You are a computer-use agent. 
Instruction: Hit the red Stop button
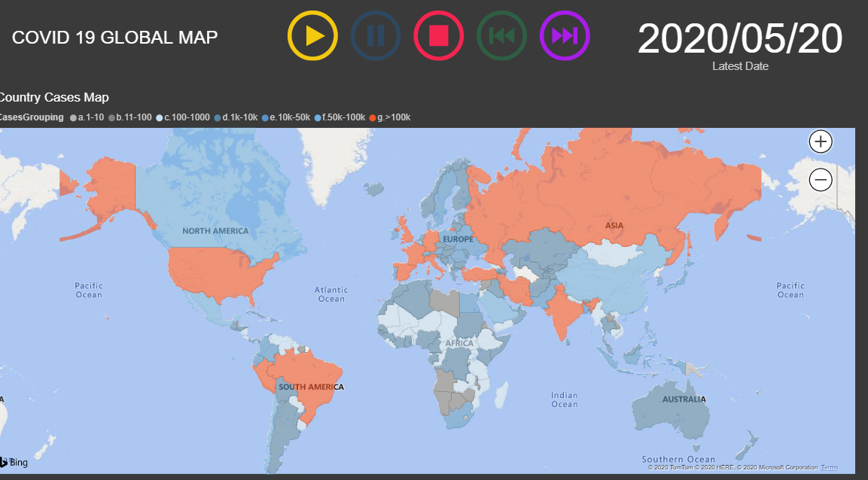click(439, 35)
